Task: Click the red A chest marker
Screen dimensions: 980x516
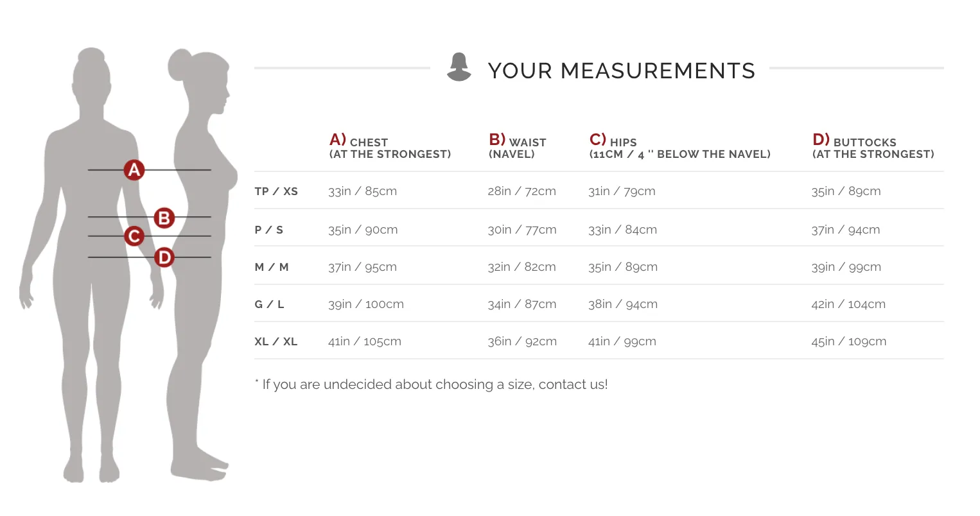Action: tap(134, 170)
